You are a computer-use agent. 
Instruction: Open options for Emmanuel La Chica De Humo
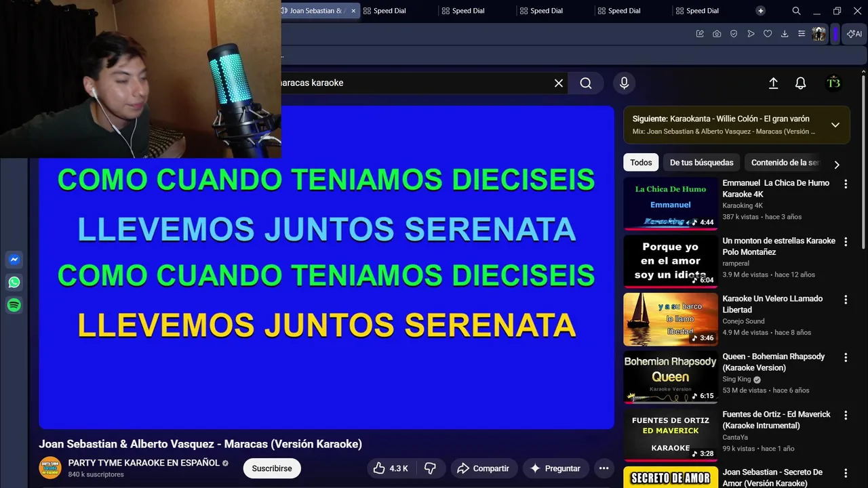(x=846, y=184)
